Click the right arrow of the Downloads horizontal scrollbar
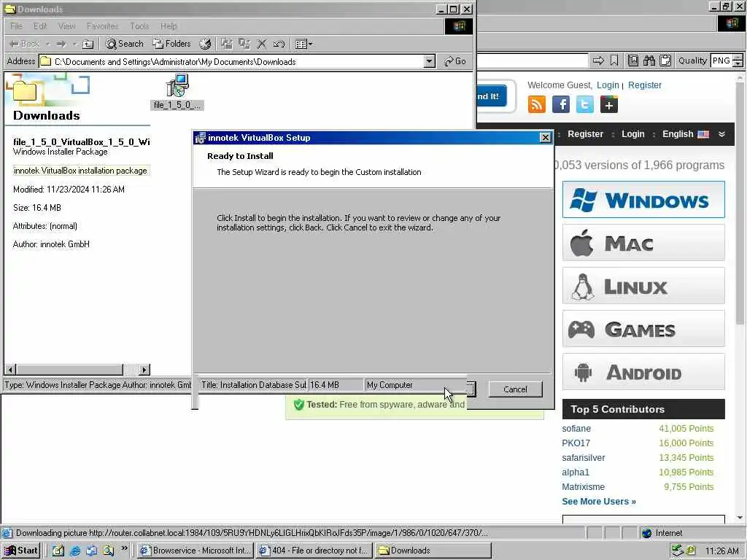This screenshot has width=747, height=560. pyautogui.click(x=144, y=369)
